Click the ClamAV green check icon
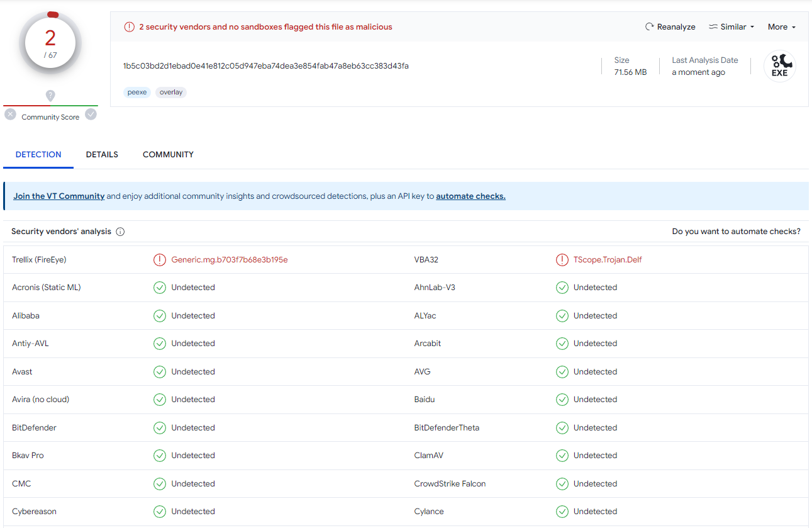This screenshot has height=528, width=812. click(562, 456)
